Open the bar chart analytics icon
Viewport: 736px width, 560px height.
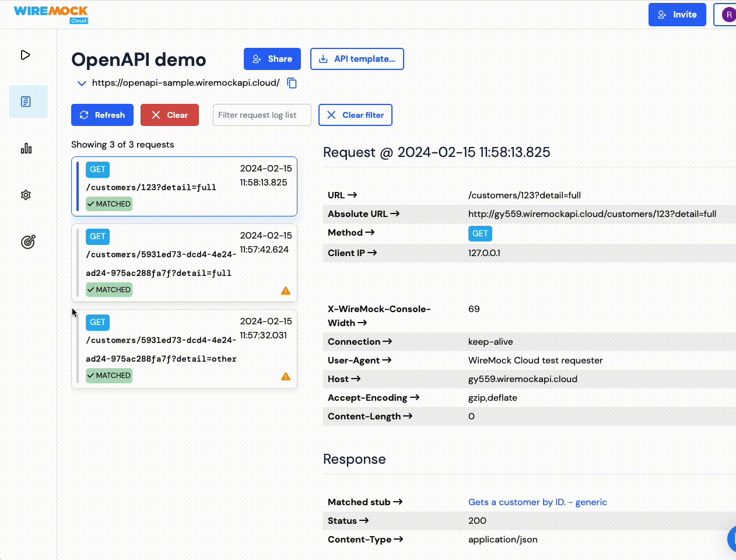(x=26, y=148)
